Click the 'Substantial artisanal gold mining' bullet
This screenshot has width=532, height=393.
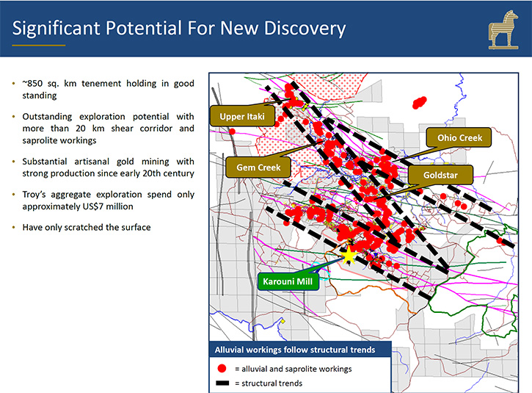coord(108,167)
